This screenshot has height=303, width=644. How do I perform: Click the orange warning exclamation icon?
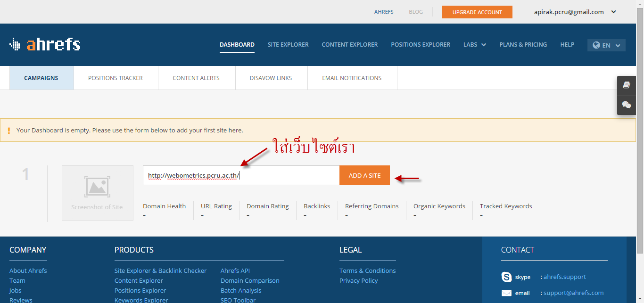[8, 131]
